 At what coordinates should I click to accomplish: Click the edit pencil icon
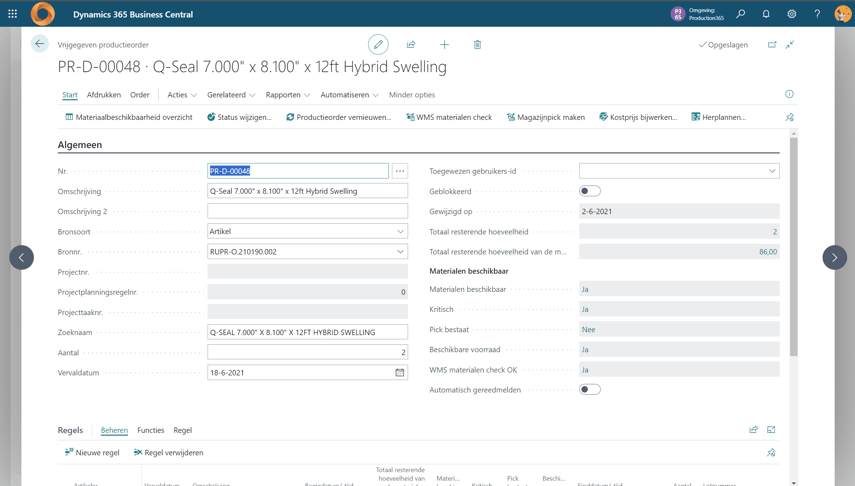click(378, 45)
